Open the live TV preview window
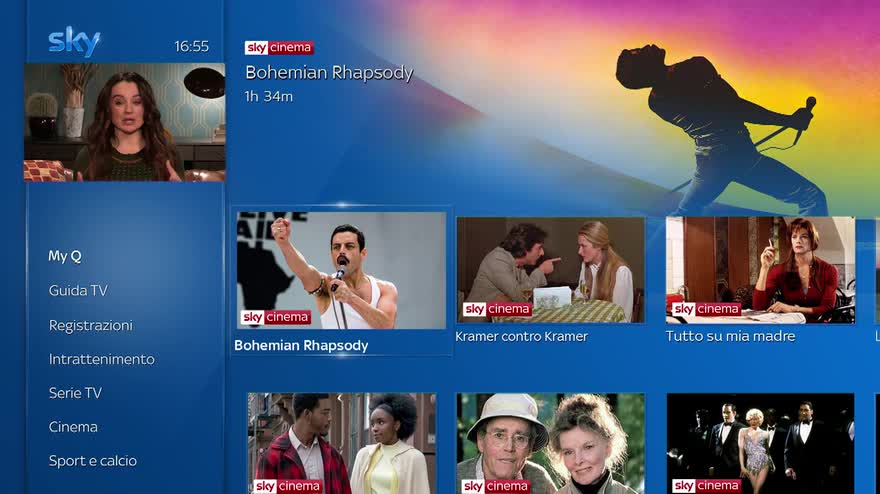Viewport: 880px width, 494px height. 125,122
